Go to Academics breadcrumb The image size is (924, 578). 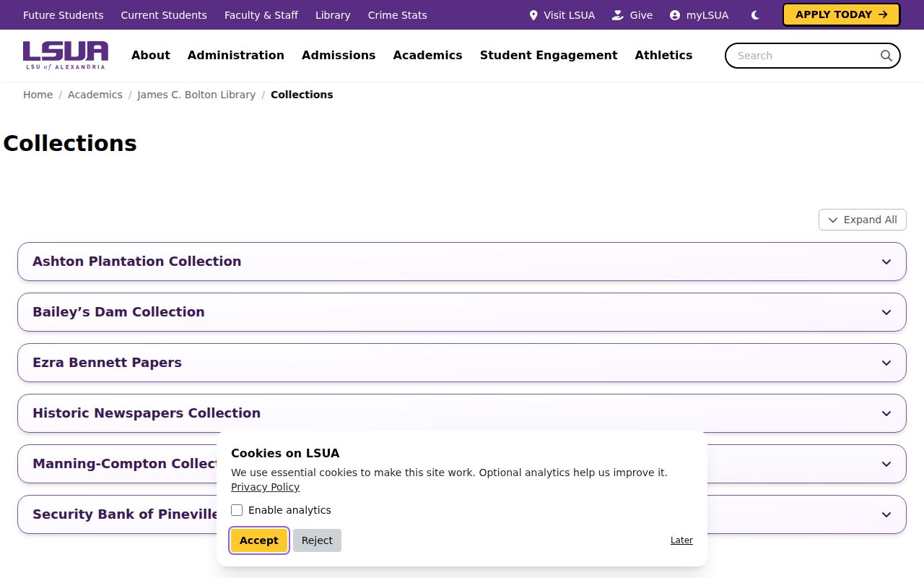95,95
